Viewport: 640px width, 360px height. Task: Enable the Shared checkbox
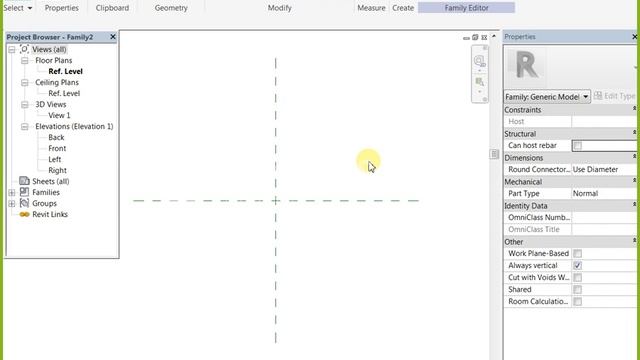click(578, 290)
